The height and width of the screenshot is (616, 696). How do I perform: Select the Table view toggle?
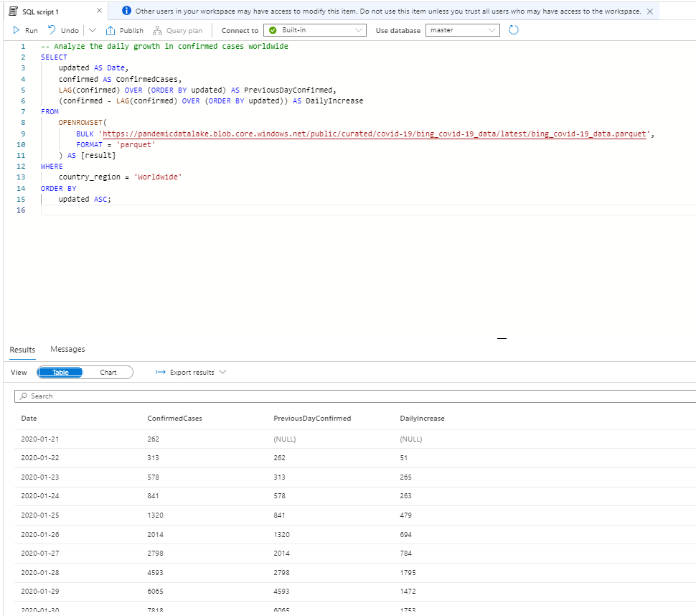(60, 372)
